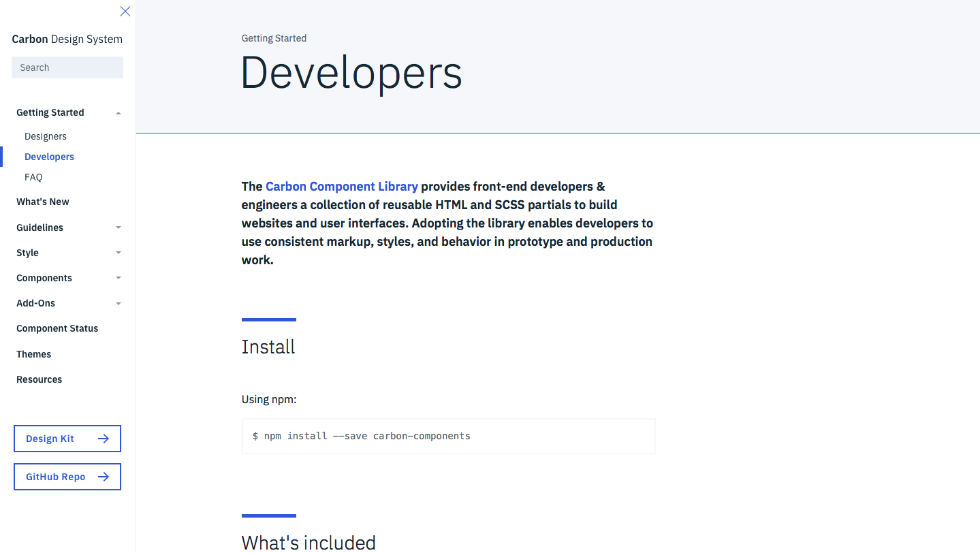The image size is (980, 553).
Task: Expand the Style section arrow
Action: point(118,253)
